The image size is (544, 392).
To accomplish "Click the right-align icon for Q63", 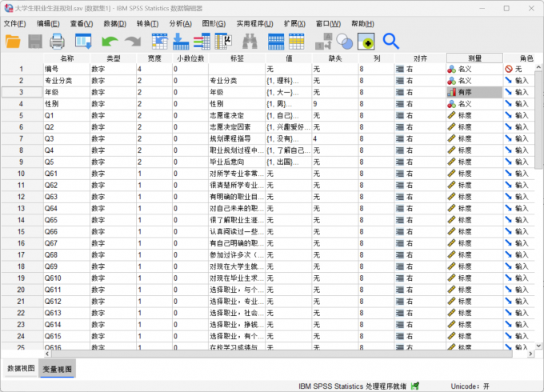I will (400, 197).
